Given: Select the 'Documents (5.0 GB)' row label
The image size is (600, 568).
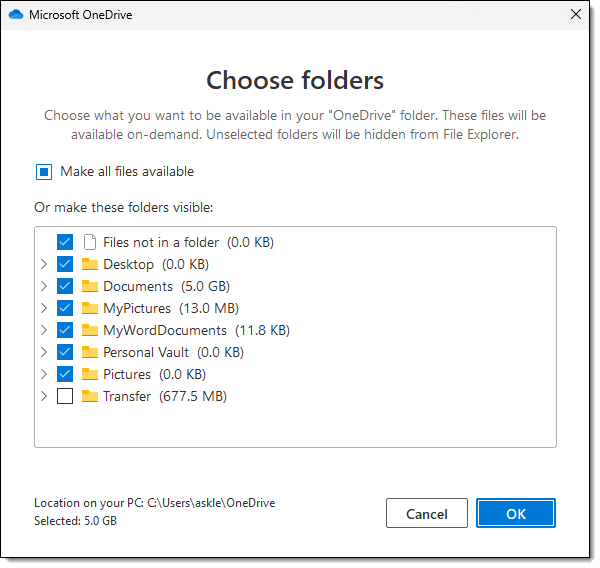Looking at the screenshot, I should pos(166,286).
